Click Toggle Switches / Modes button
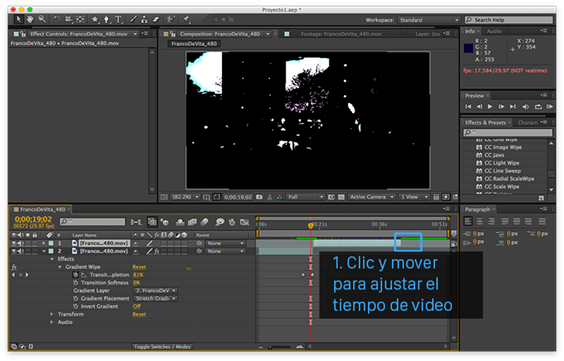This screenshot has width=564, height=361. (162, 347)
